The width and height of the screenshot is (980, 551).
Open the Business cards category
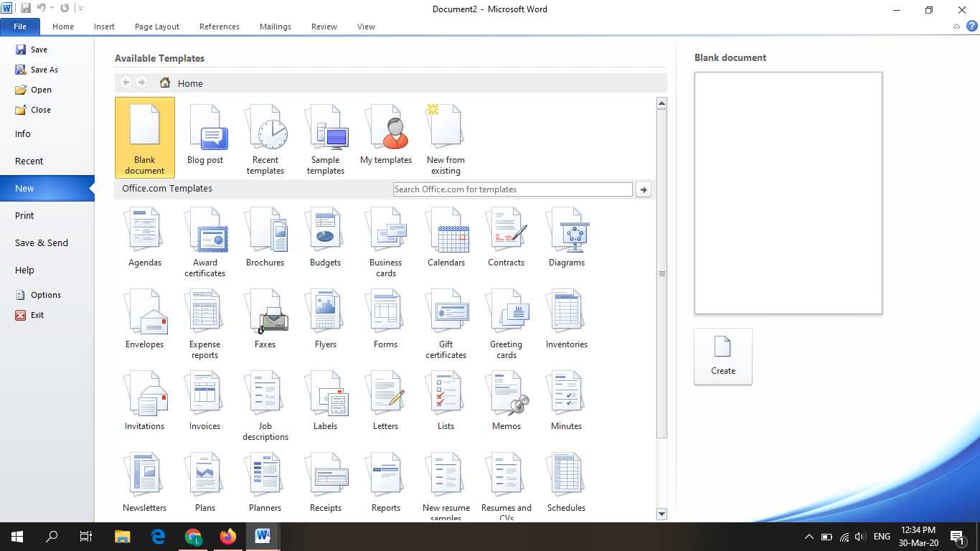click(x=386, y=242)
